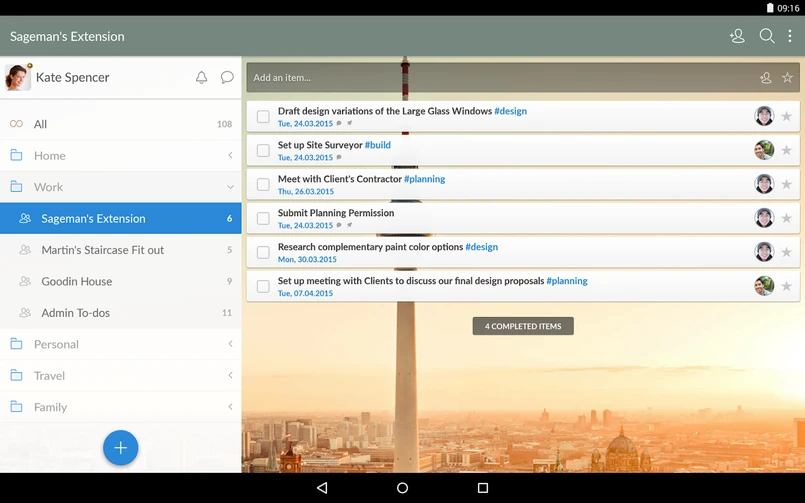
Task: Mark 'Meet with Client's Contractor' as done
Action: (x=263, y=184)
